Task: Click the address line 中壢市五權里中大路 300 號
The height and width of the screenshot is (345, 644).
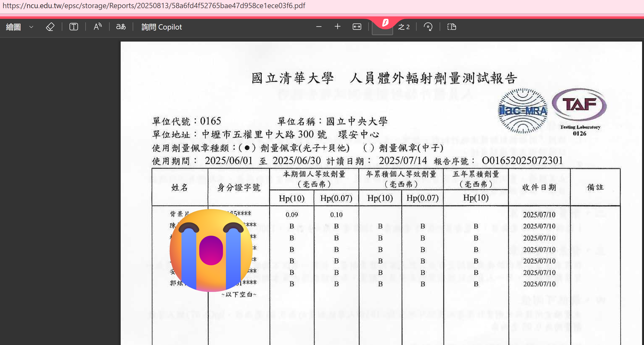Action: pyautogui.click(x=264, y=134)
